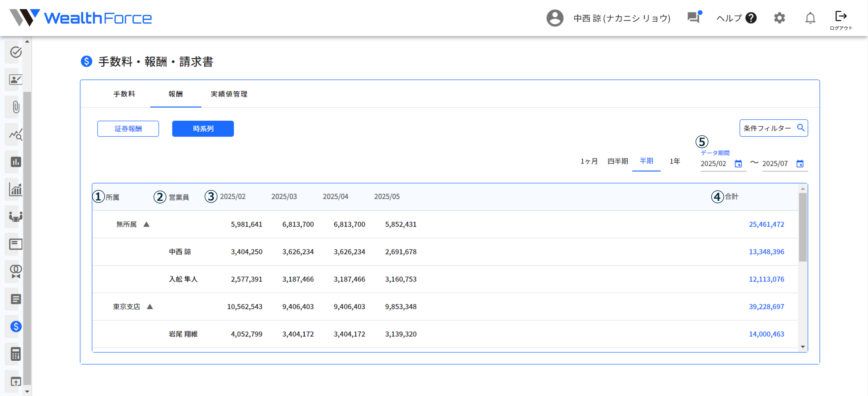The image size is (868, 396).
Task: Open total 12,113,076 link for 入船 隼人
Action: coord(766,279)
